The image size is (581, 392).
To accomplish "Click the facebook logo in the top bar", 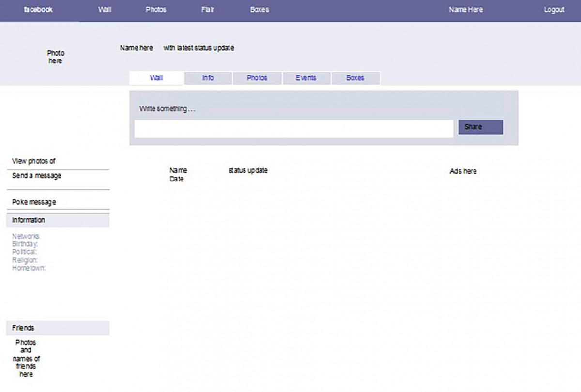I will coord(38,9).
